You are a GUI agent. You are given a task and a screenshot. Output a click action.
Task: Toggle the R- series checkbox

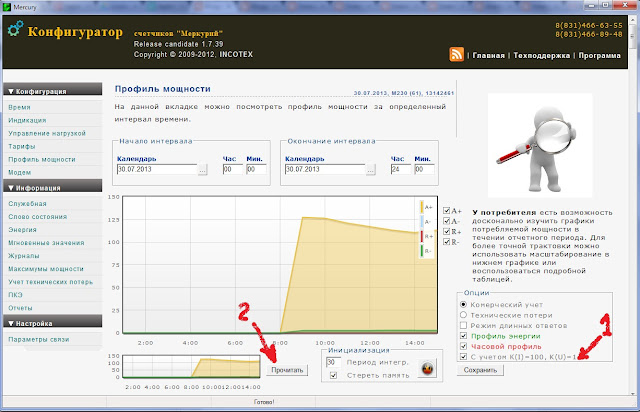tap(447, 242)
